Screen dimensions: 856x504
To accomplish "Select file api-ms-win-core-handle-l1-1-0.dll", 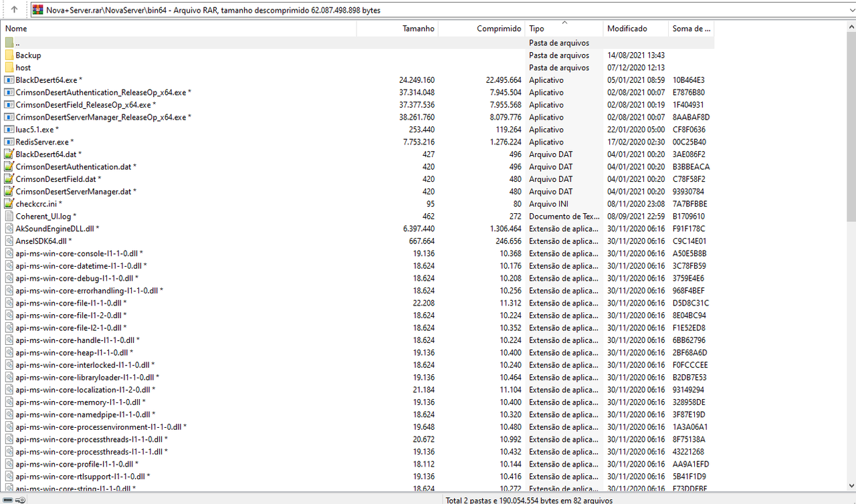I will coord(75,340).
